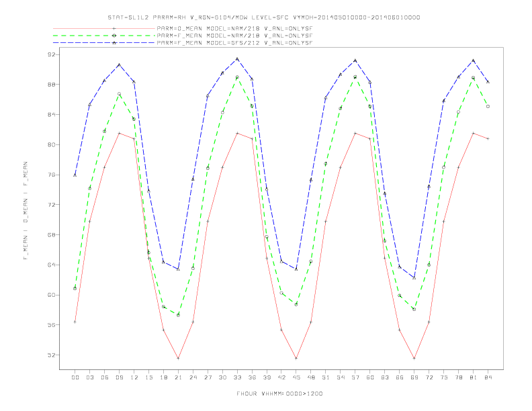
Task: Click the y-axis tick value 60
Action: point(52,295)
